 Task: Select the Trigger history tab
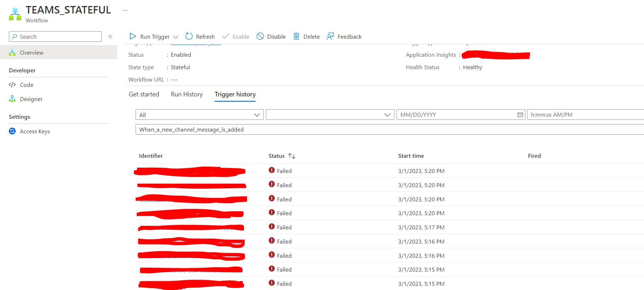pyautogui.click(x=235, y=94)
